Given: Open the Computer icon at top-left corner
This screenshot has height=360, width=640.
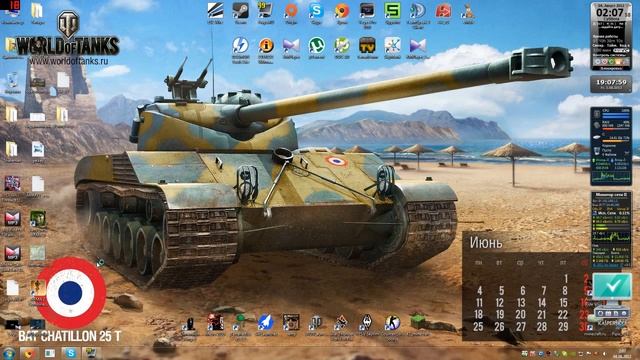Looking at the screenshot, I should tap(11, 10).
